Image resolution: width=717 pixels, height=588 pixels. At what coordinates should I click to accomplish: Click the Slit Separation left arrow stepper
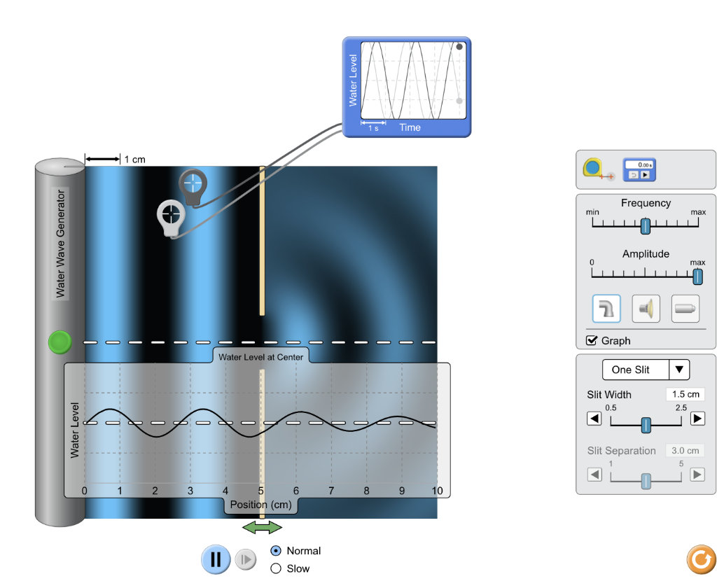(594, 474)
